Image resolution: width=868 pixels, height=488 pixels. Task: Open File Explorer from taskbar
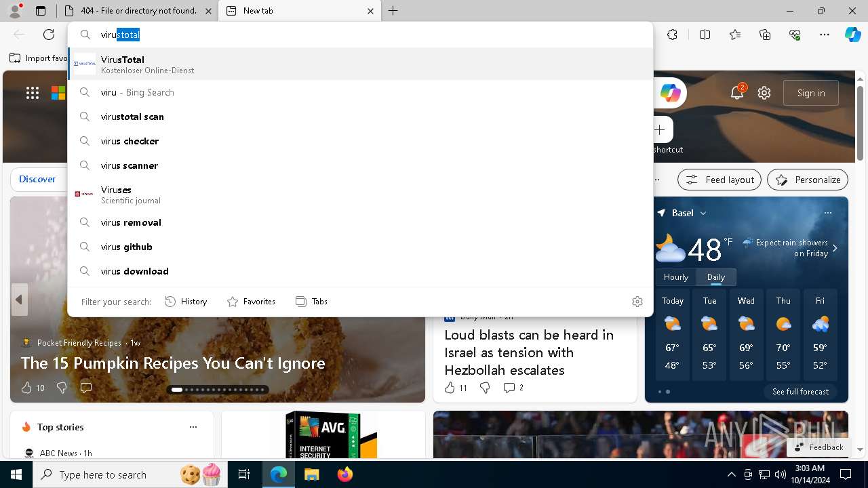(x=311, y=474)
